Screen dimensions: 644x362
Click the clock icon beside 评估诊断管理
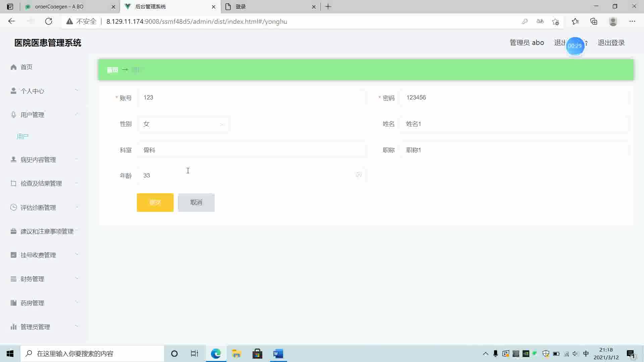[13, 207]
